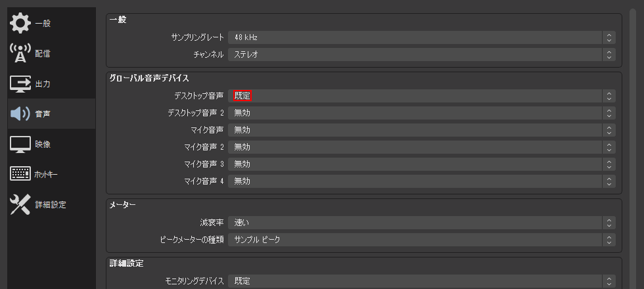
Task: Click the arrow stepper on マイク音声 3 field
Action: pos(609,164)
